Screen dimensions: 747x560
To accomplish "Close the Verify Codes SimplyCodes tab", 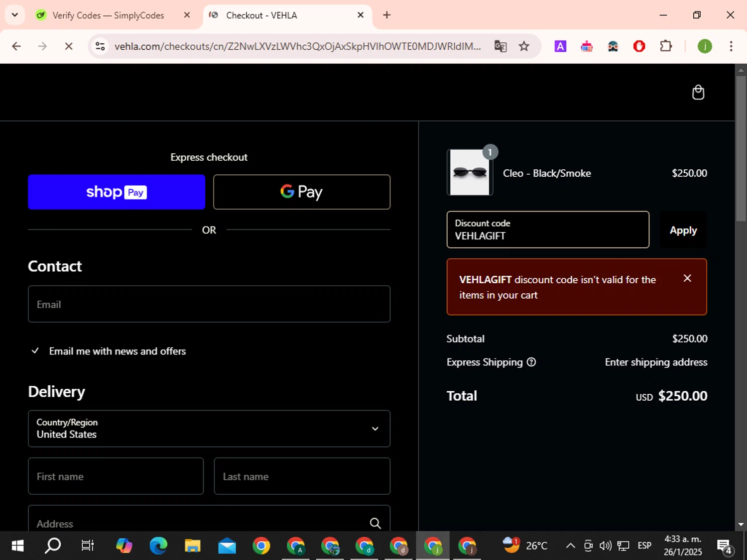I will coord(187,15).
